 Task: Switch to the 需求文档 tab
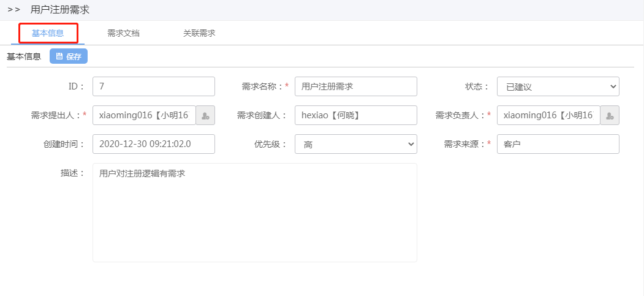123,33
